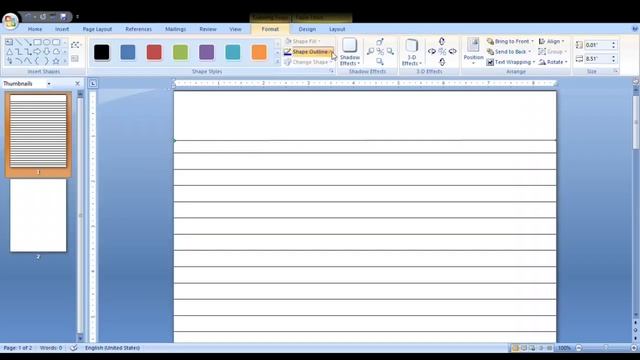Screen dimensions: 640x360
Task: Open Text Wrapping dropdown
Action: tap(511, 62)
